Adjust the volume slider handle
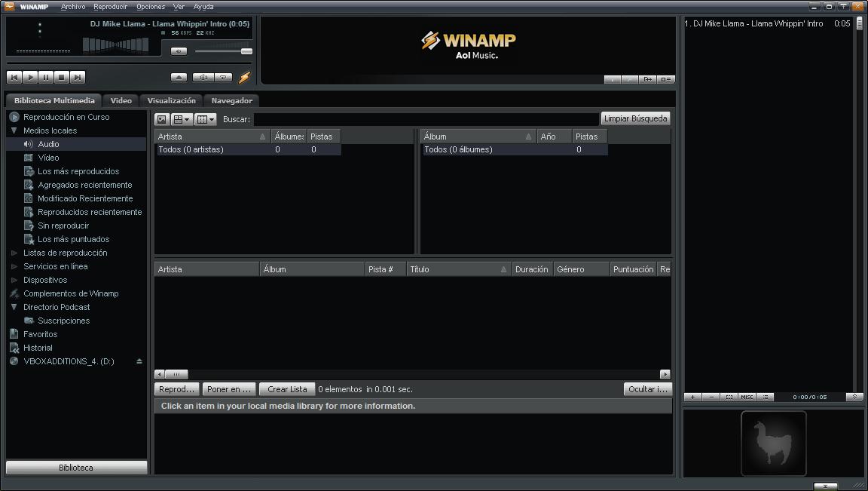The width and height of the screenshot is (868, 491). point(246,51)
